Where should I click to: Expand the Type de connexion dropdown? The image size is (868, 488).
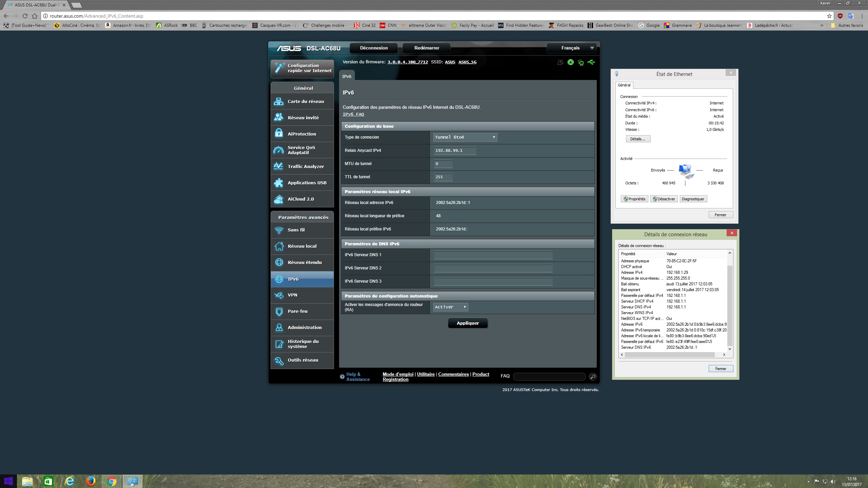[x=465, y=137]
